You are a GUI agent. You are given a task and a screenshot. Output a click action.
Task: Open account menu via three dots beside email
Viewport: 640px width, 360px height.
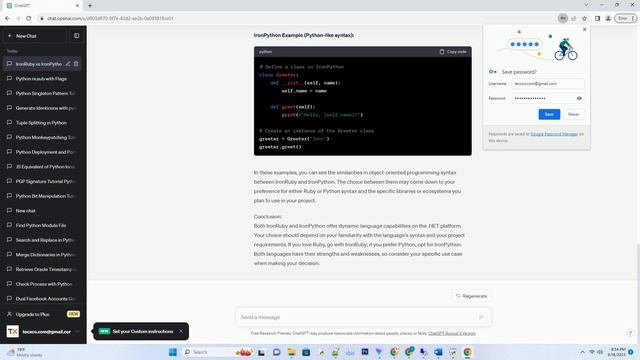click(x=78, y=331)
